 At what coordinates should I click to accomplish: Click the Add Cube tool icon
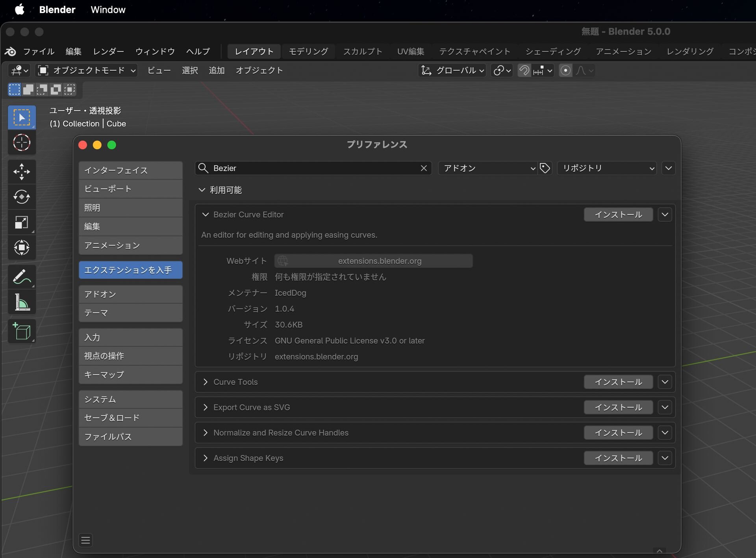point(22,331)
